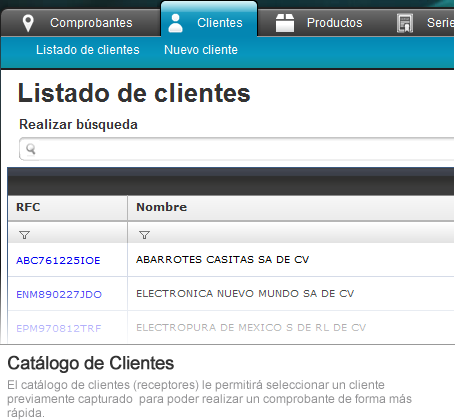Screen dimensions: 455x420
Task: Open the Series tab
Action: point(424,23)
